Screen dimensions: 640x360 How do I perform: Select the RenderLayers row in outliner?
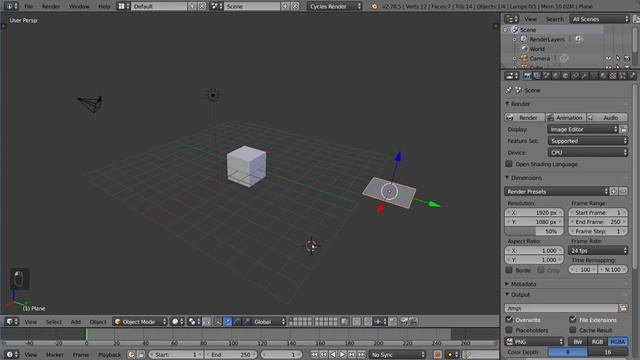point(547,39)
